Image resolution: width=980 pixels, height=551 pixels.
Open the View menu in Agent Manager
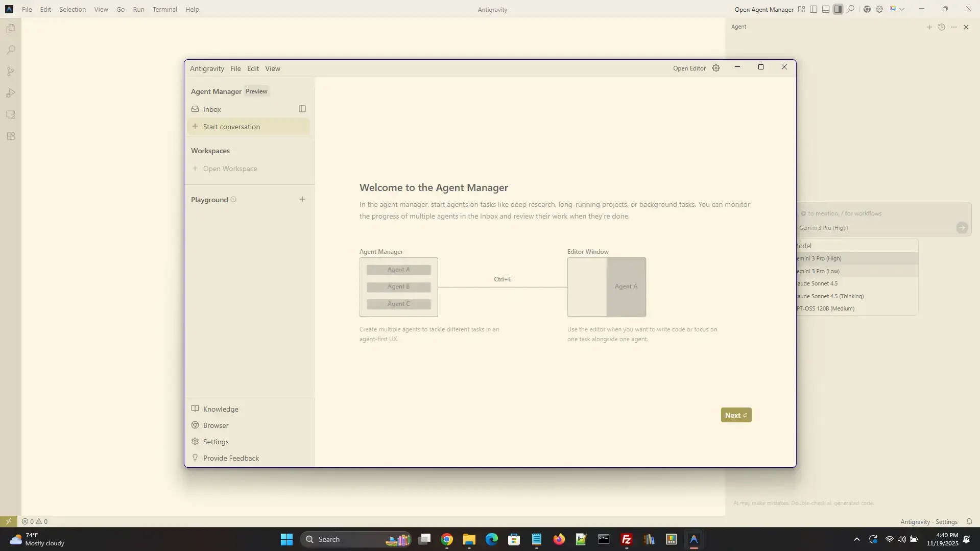pyautogui.click(x=272, y=68)
